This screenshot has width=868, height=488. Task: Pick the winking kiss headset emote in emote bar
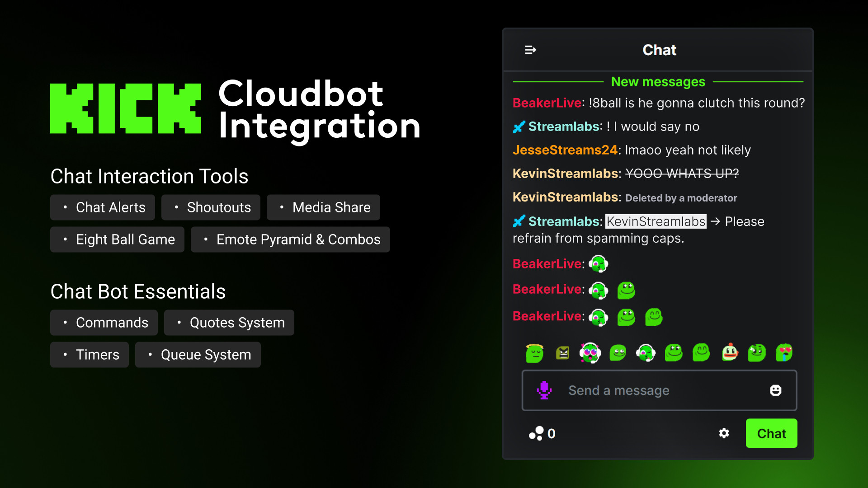[x=646, y=352]
